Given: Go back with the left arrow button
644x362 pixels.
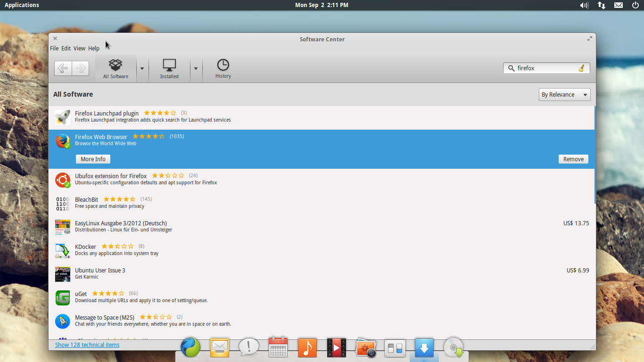Looking at the screenshot, I should pos(63,68).
